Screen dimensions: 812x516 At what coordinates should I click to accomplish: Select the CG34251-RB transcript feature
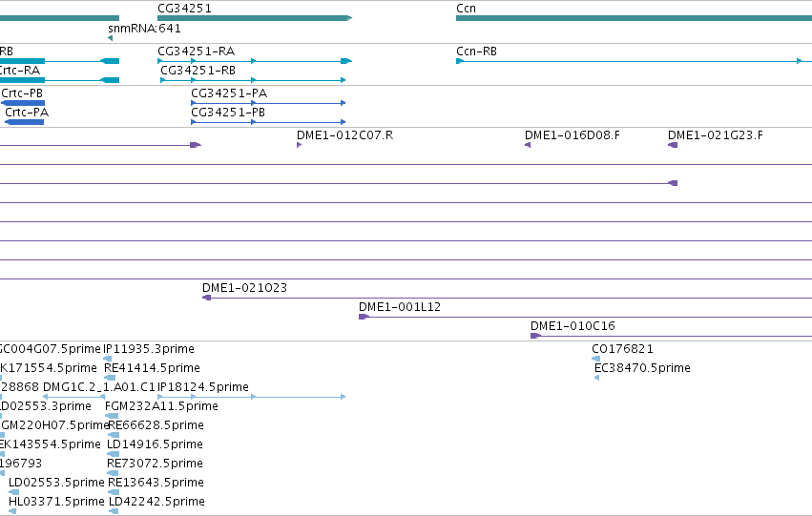253,80
